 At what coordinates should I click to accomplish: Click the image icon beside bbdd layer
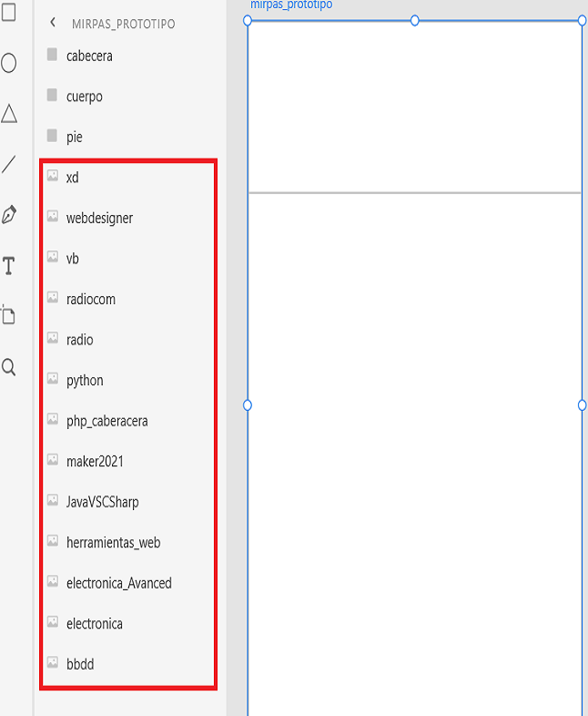coord(53,663)
